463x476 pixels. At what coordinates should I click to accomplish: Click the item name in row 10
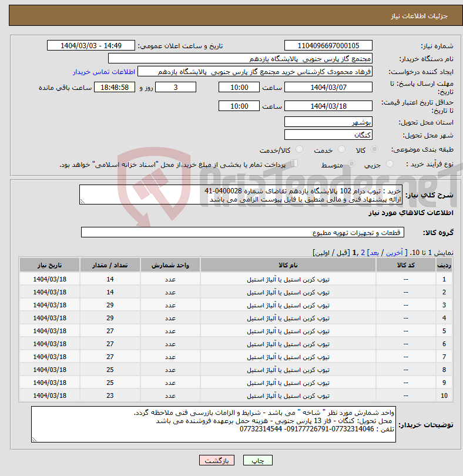(x=288, y=395)
